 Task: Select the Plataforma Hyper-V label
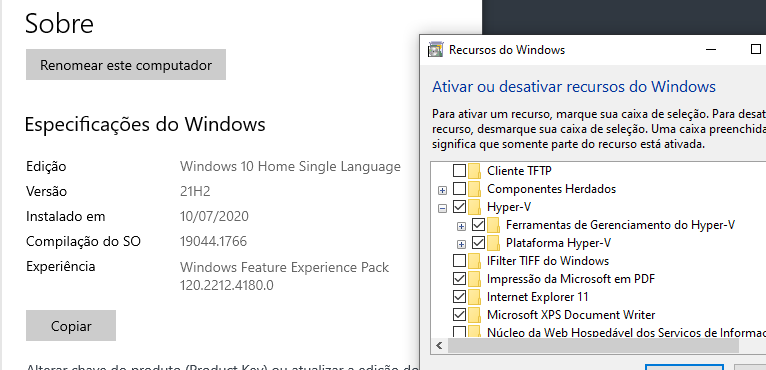(558, 243)
